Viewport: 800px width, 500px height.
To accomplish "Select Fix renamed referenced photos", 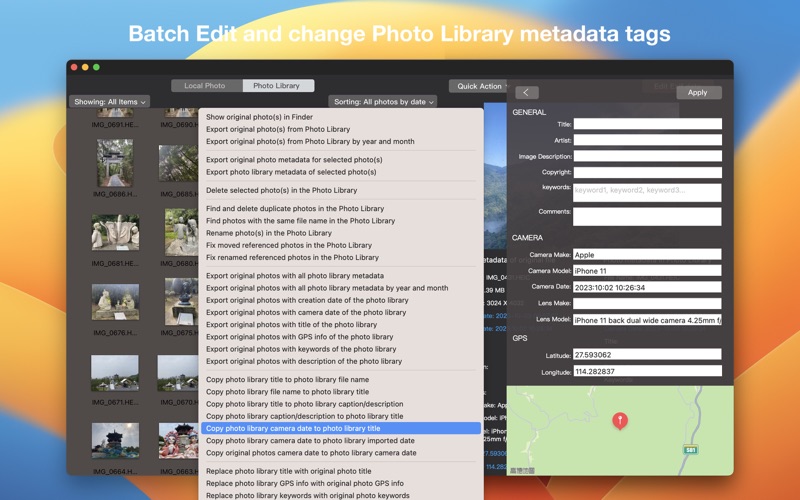I will [x=341, y=258].
